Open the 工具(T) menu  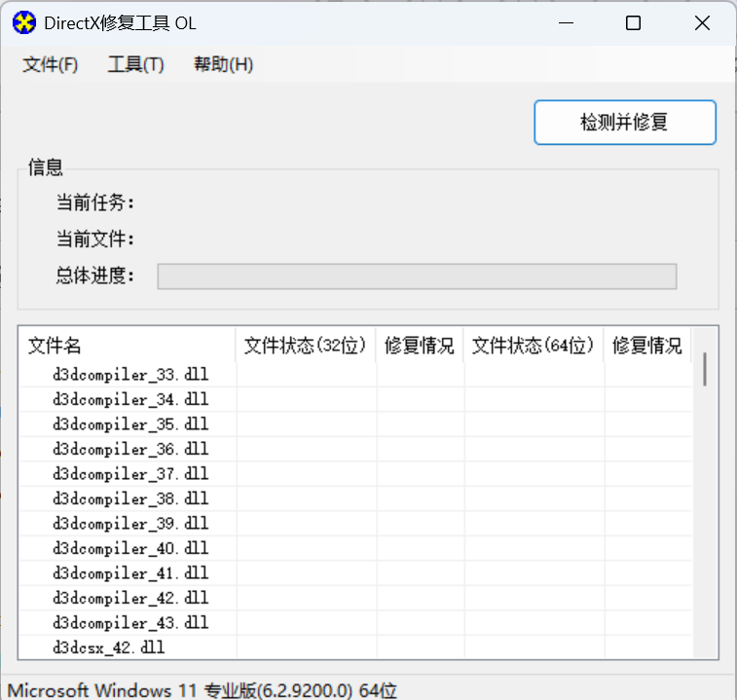click(x=136, y=64)
